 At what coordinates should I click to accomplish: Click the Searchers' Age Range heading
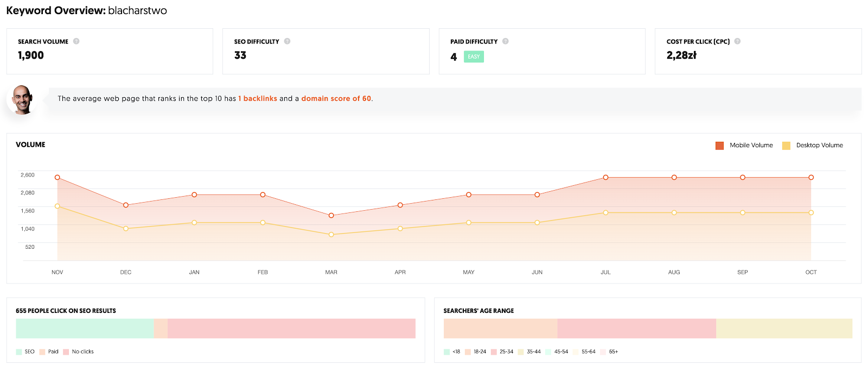[x=478, y=311]
